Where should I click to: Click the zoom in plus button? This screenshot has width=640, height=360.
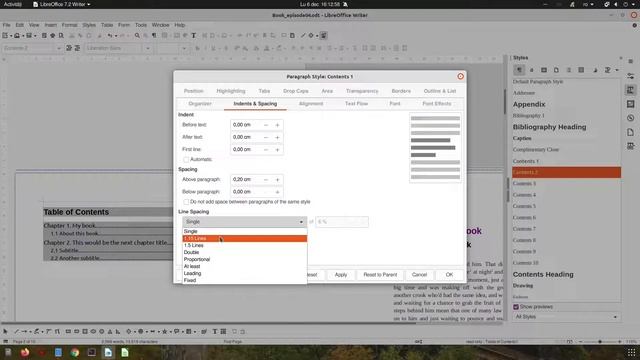point(620,342)
